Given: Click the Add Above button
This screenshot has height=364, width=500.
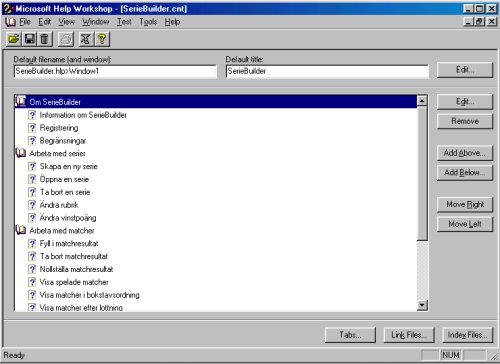Looking at the screenshot, I should click(x=465, y=153).
